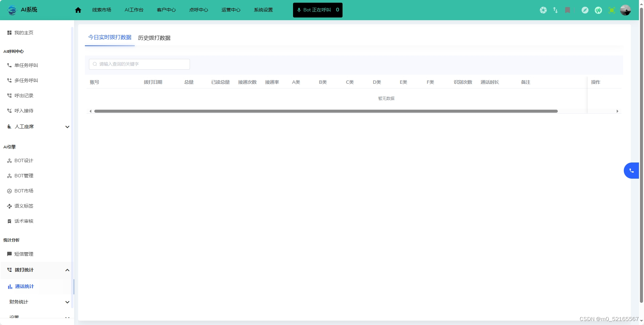Viewport: 644px width, 325px height.
Task: Open 点呼中心 in top navigation
Action: [x=199, y=10]
